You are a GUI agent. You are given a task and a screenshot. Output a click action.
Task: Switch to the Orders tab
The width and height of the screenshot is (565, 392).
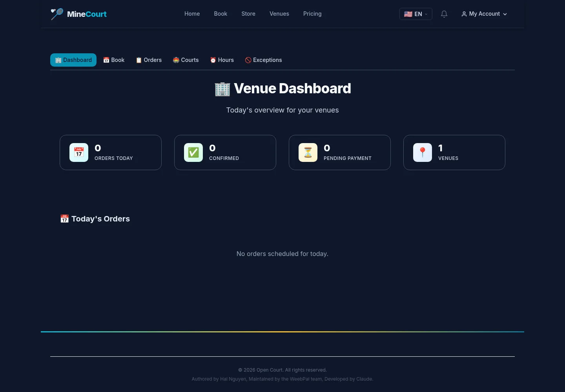149,60
